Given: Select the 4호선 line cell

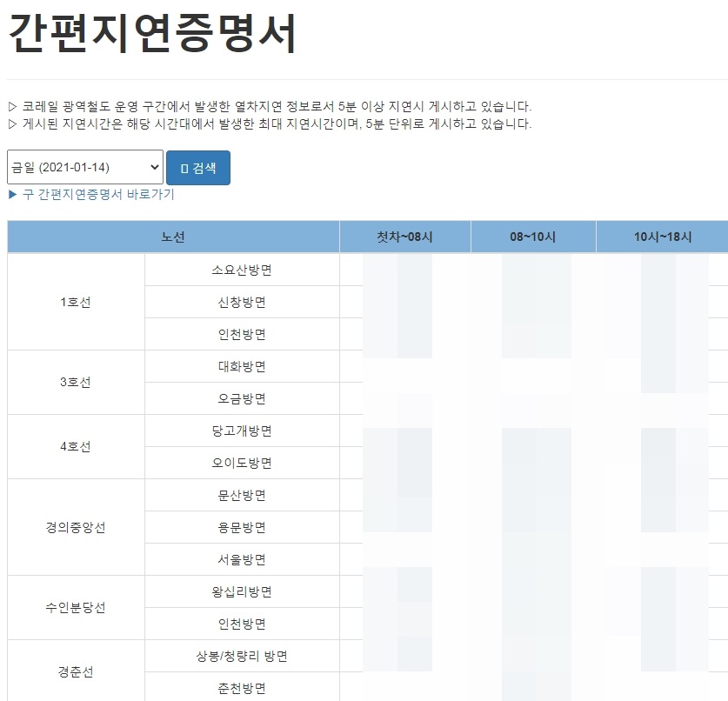Looking at the screenshot, I should [76, 446].
